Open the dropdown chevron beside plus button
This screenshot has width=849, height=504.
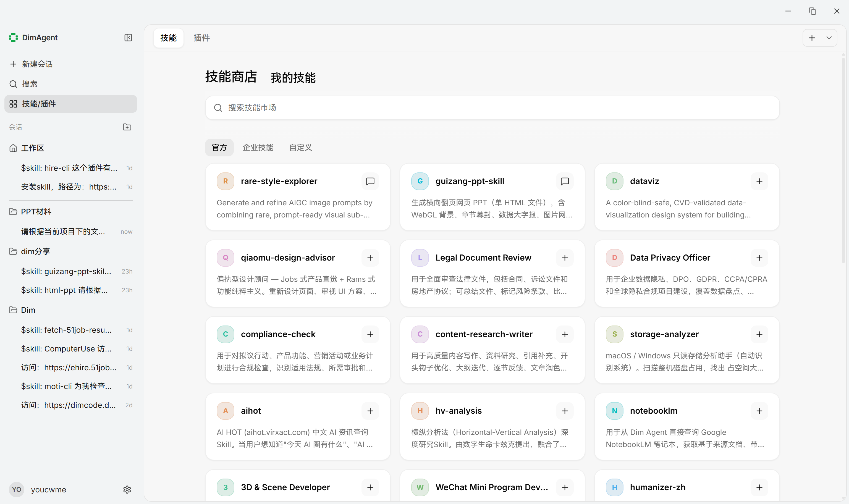click(829, 38)
